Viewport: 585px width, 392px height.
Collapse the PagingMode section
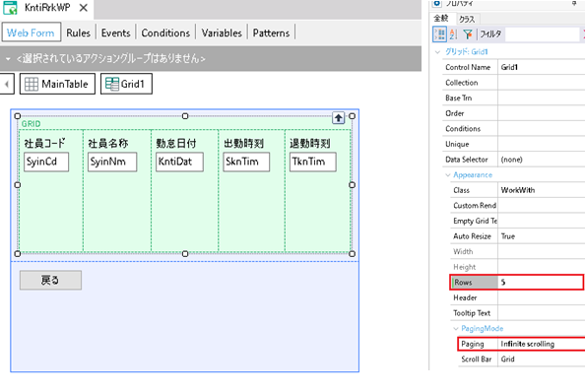[x=456, y=329]
